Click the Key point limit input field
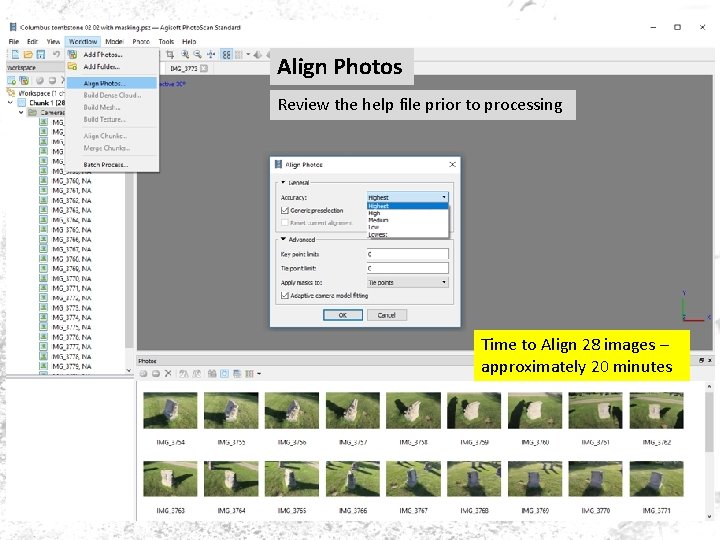The image size is (720, 540). 407,254
